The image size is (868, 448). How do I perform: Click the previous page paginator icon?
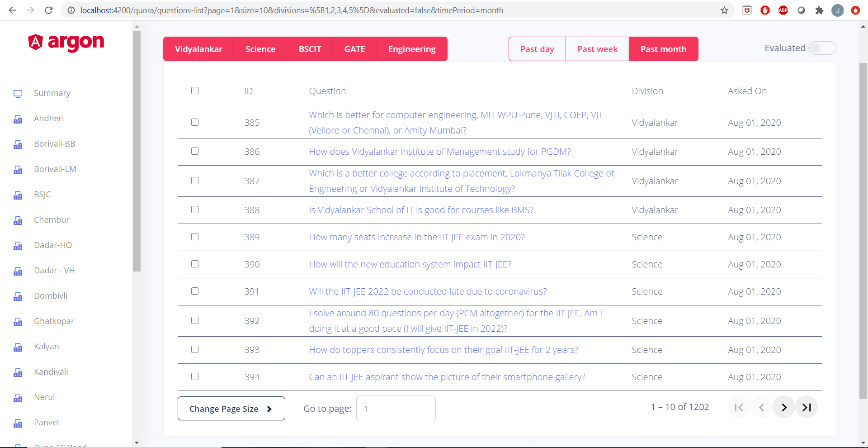pyautogui.click(x=761, y=407)
